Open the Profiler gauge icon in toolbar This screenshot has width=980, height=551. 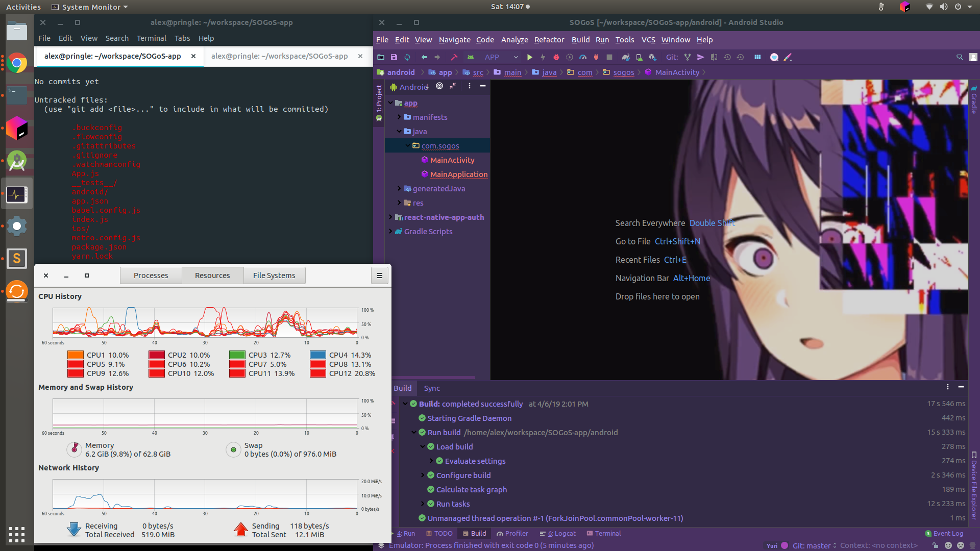click(583, 57)
